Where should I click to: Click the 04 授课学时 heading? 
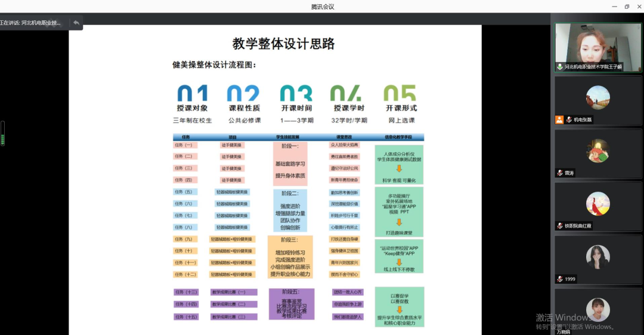349,99
